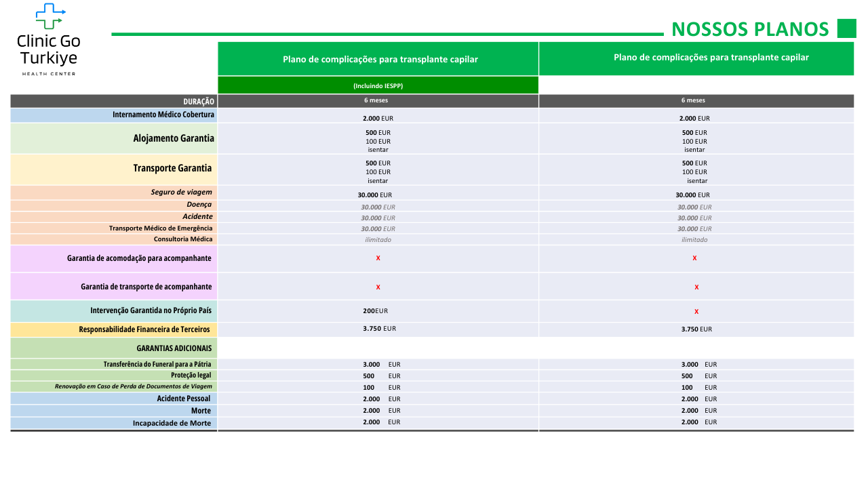
Task: Click the Alojamento Garantia label
Action: click(x=173, y=138)
